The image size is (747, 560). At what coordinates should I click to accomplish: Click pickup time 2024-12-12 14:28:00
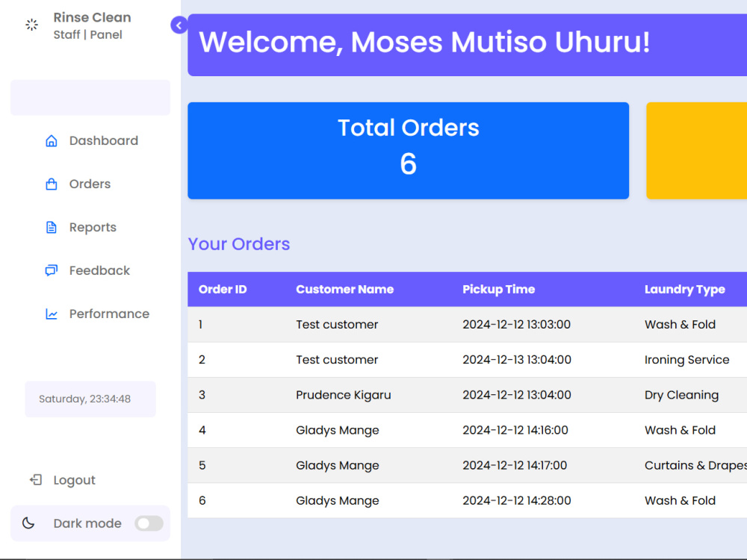coord(517,501)
